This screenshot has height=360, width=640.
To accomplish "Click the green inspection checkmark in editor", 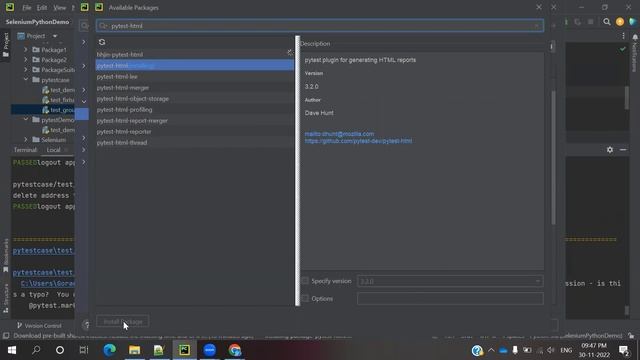I will [622, 49].
